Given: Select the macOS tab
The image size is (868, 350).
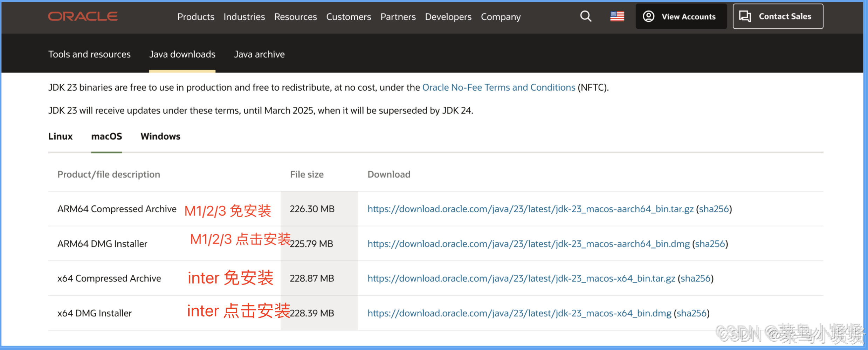Looking at the screenshot, I should (106, 136).
